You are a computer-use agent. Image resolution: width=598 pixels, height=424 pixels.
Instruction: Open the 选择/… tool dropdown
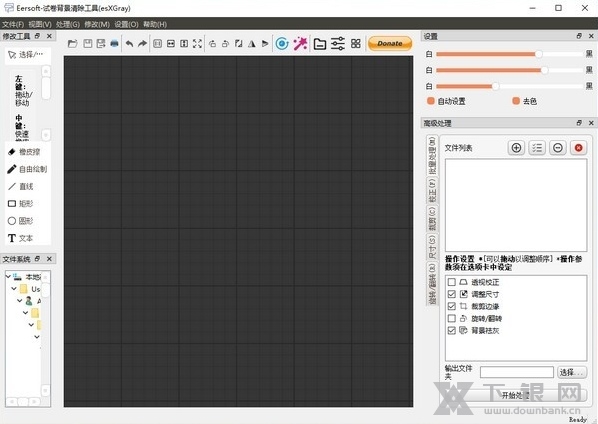[x=27, y=55]
